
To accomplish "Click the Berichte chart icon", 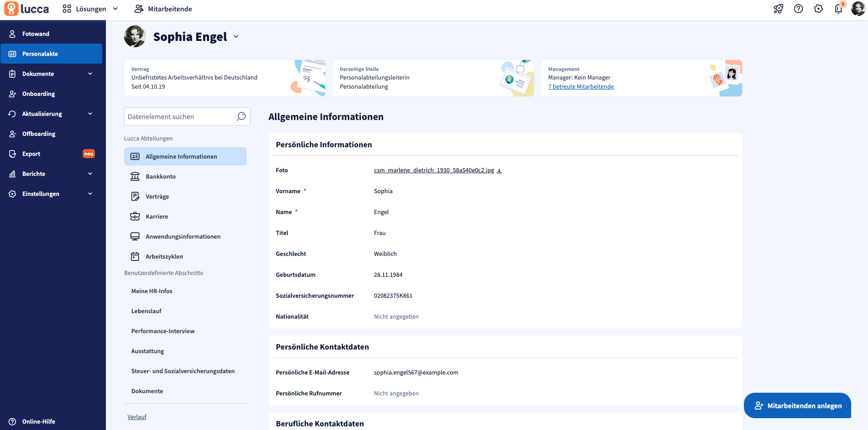I will coord(12,174).
